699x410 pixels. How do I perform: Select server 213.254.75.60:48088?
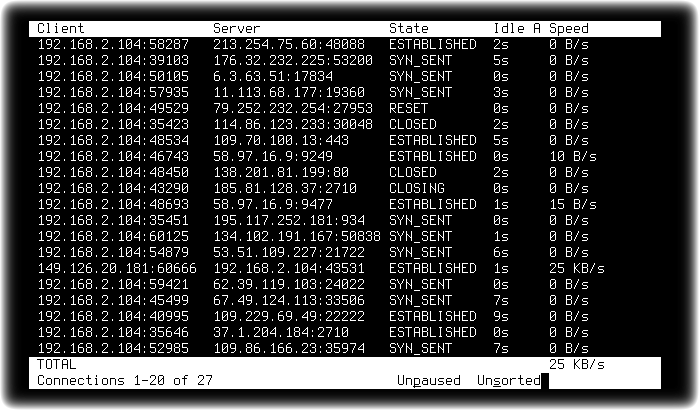pos(288,45)
